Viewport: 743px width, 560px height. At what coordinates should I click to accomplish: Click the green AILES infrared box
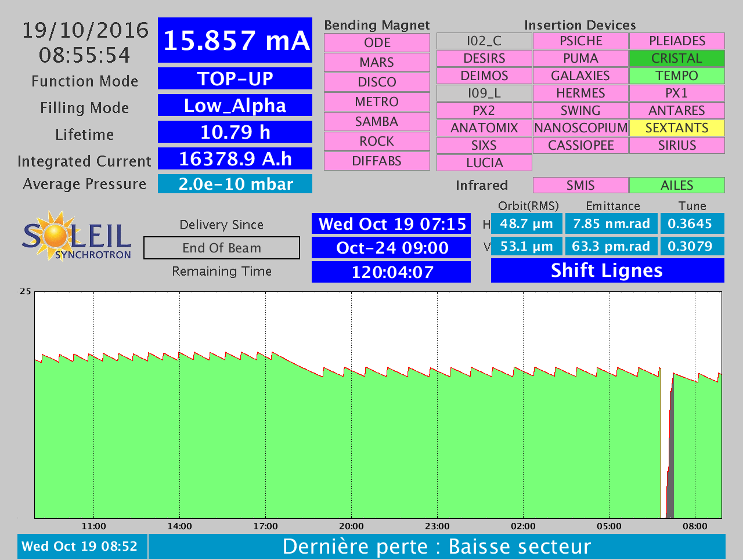(677, 185)
